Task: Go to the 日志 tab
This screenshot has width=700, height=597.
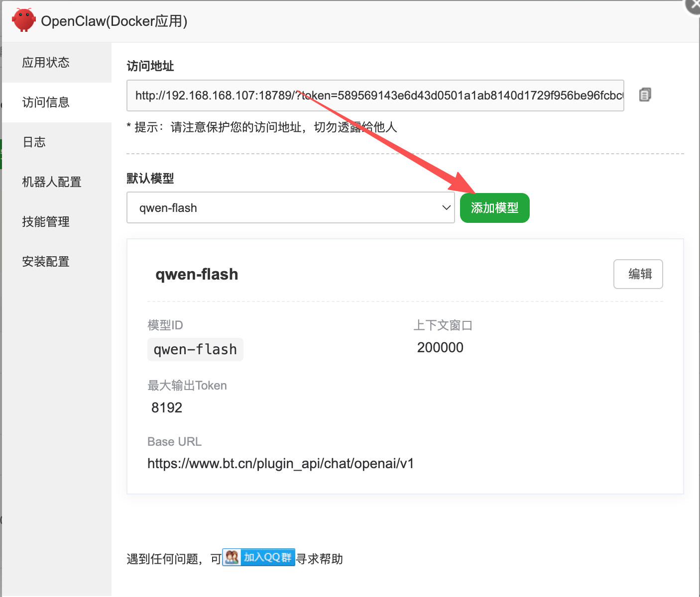Action: [x=34, y=142]
